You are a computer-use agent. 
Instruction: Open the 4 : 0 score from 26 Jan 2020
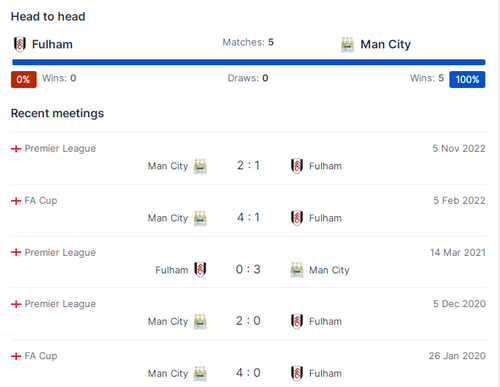248,373
